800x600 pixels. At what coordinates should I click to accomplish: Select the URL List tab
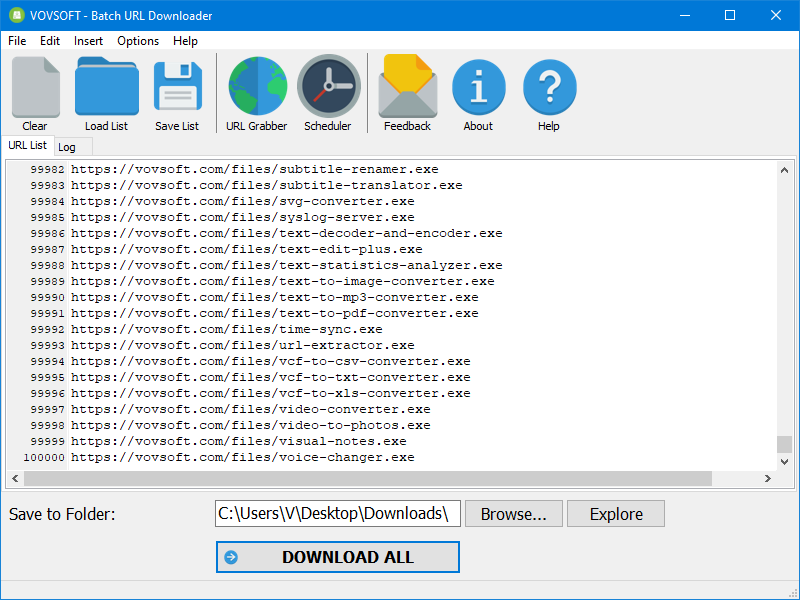[x=27, y=145]
